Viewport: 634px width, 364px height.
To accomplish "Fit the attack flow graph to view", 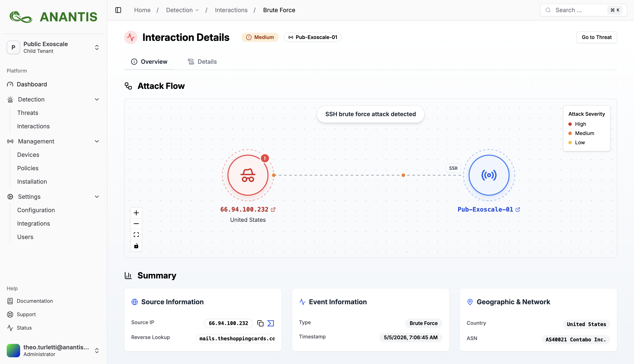I will tap(136, 235).
